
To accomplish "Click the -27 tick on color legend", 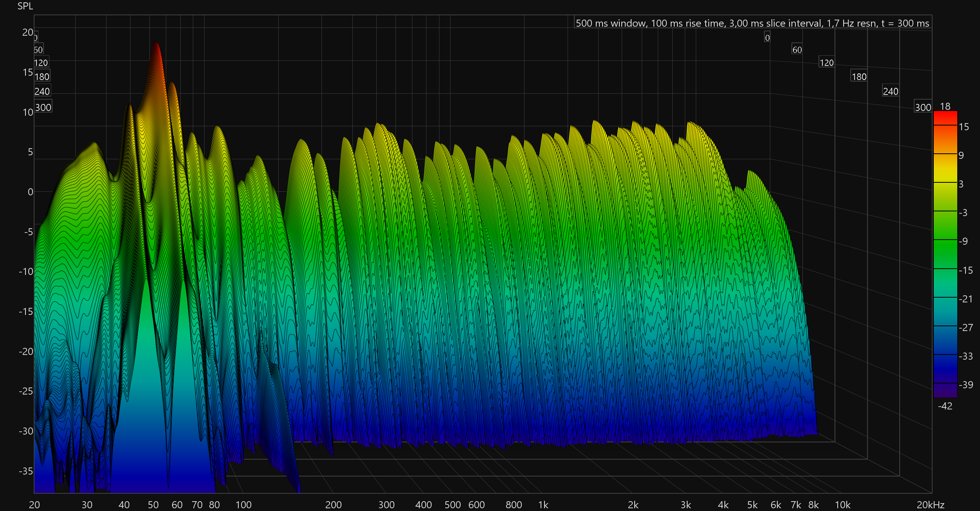I will pos(966,327).
